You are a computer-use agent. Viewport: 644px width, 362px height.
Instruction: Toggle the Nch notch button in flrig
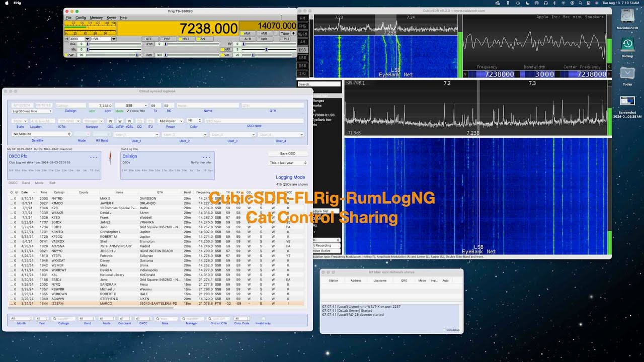149,55
